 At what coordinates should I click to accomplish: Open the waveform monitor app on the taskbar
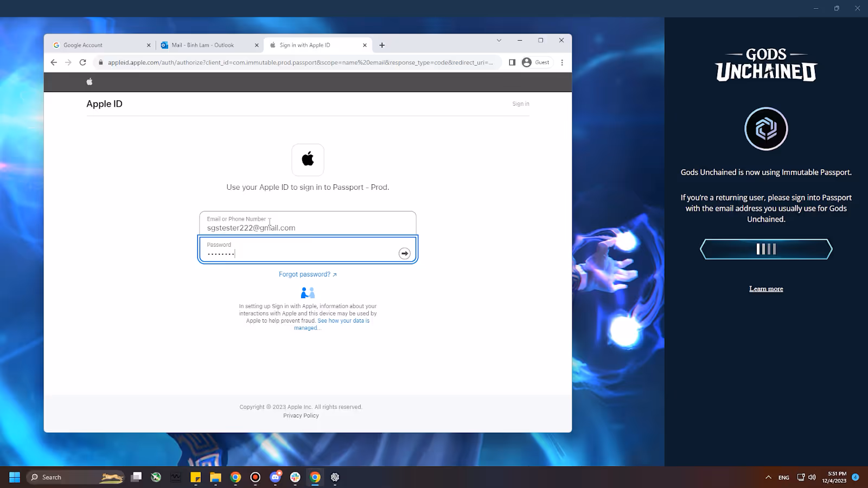point(176,477)
